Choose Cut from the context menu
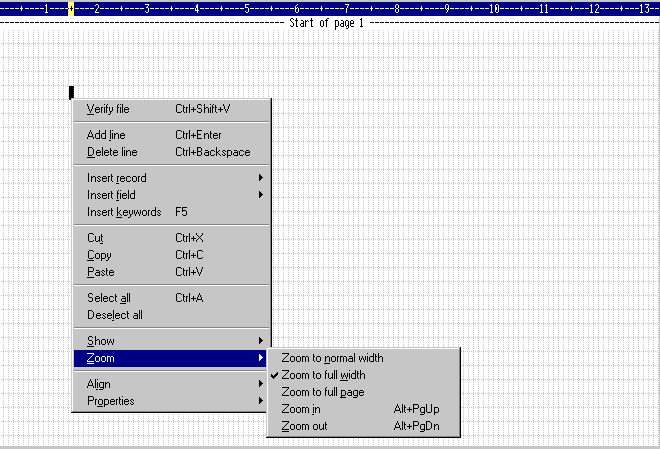This screenshot has height=449, width=660. [95, 238]
